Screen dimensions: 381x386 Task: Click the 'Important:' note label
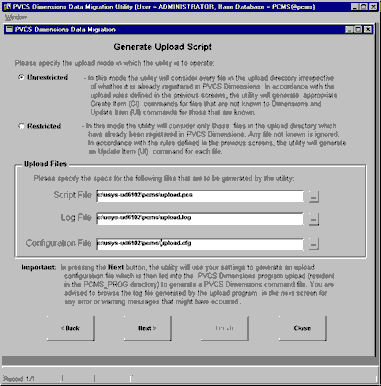pos(39,267)
